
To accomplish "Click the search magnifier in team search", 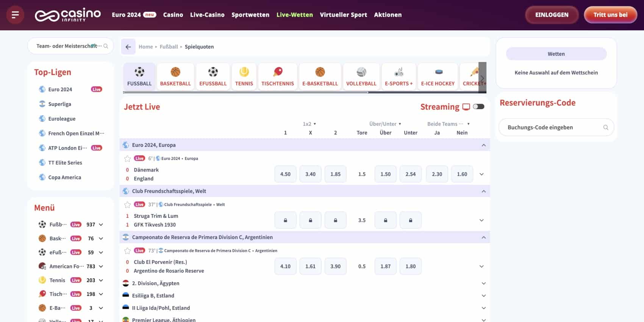I will [106, 46].
